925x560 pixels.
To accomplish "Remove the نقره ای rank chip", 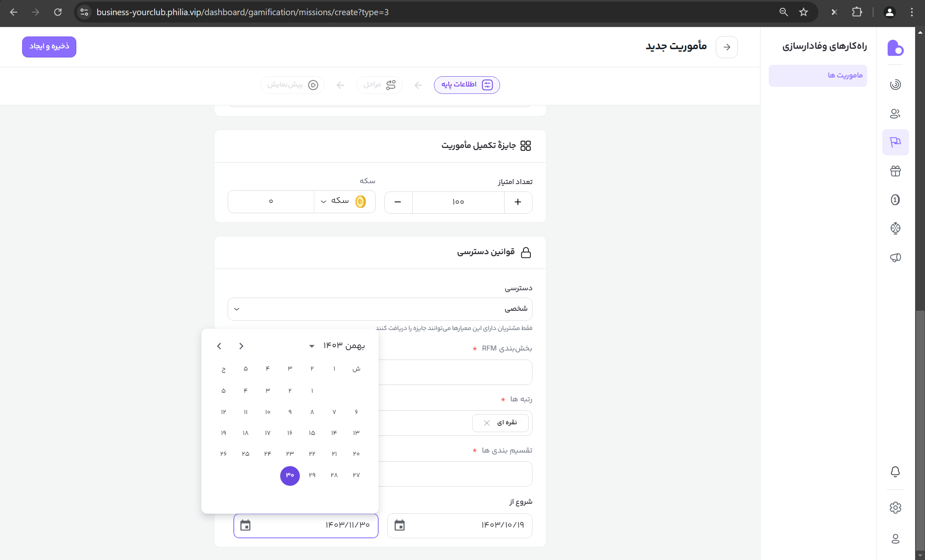I will pyautogui.click(x=486, y=423).
